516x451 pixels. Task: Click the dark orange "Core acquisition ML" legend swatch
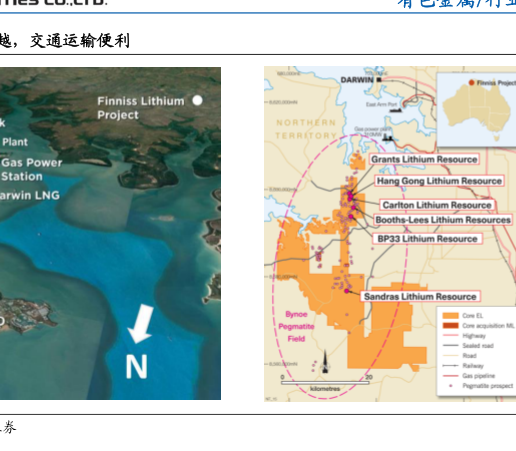(x=450, y=326)
